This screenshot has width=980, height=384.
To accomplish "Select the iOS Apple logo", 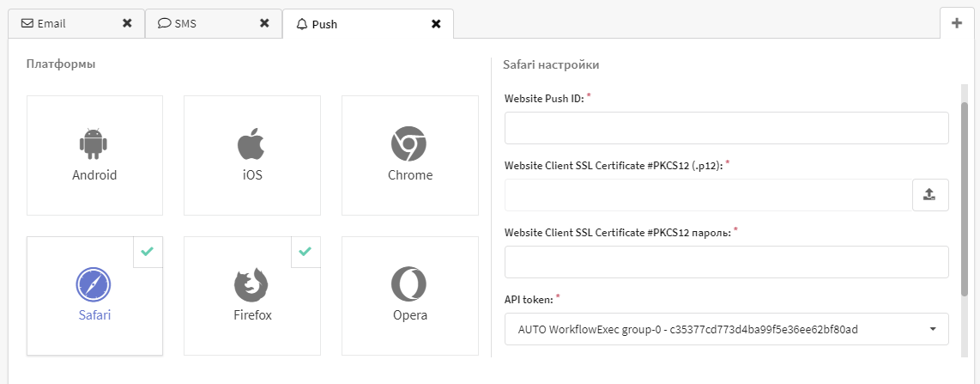I will 252,143.
